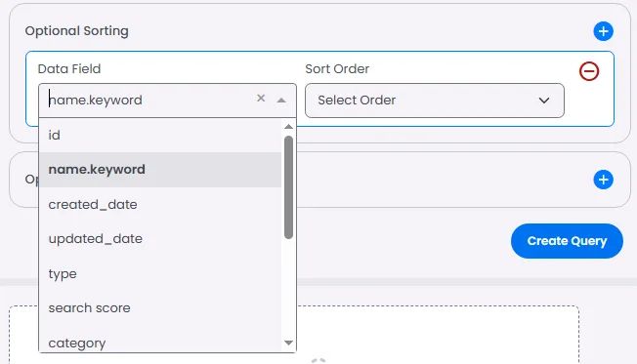Clear the name.keyword field selection

click(x=261, y=99)
